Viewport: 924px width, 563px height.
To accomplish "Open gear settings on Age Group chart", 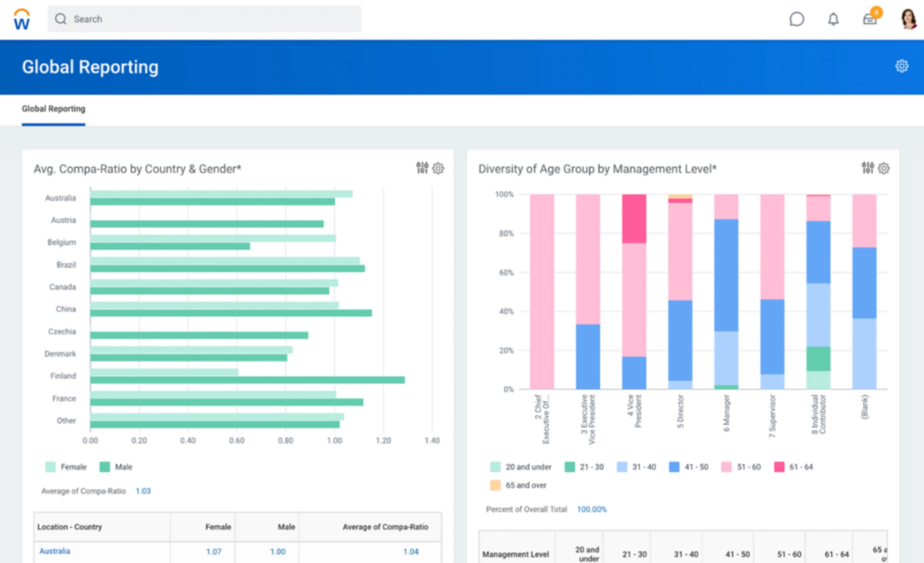I will click(883, 168).
